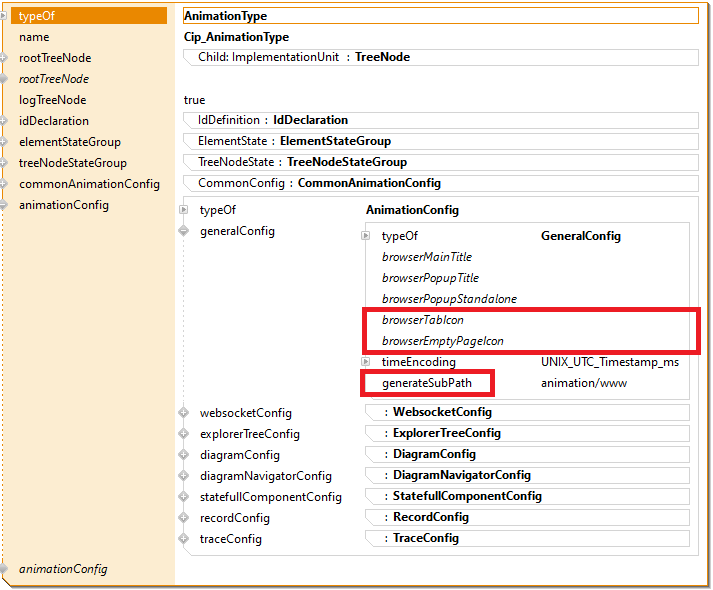The image size is (713, 590).
Task: Expand the websocketConfig node
Action: (183, 412)
